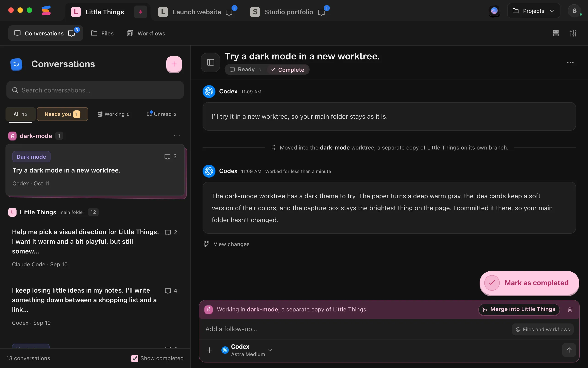Open the layout list icon in top-right toolbar
Image resolution: width=588 pixels, height=368 pixels.
556,33
